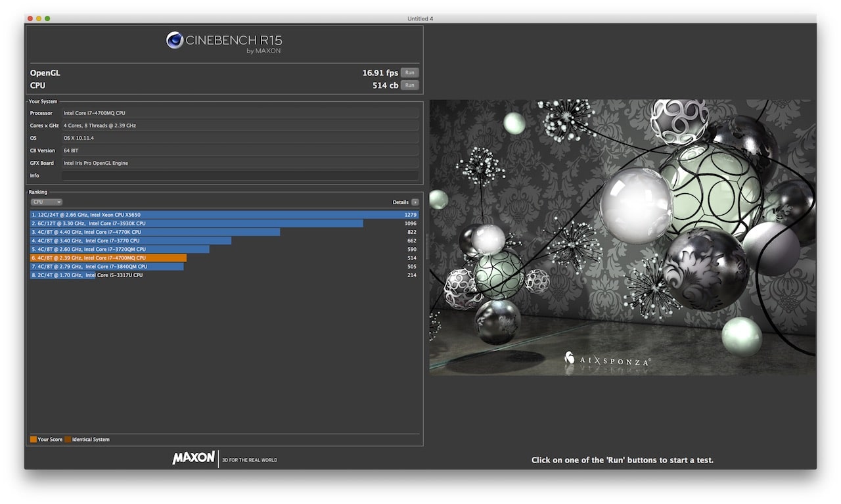Click the yellow minimize window button
841x504 pixels.
click(39, 18)
